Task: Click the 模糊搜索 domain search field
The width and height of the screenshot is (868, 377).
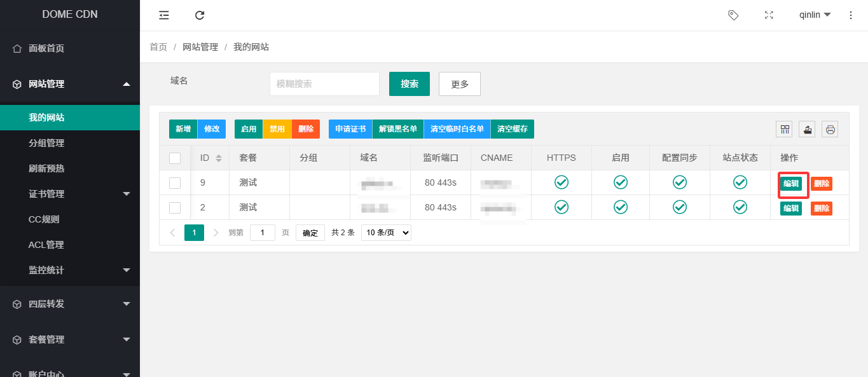Action: point(324,84)
